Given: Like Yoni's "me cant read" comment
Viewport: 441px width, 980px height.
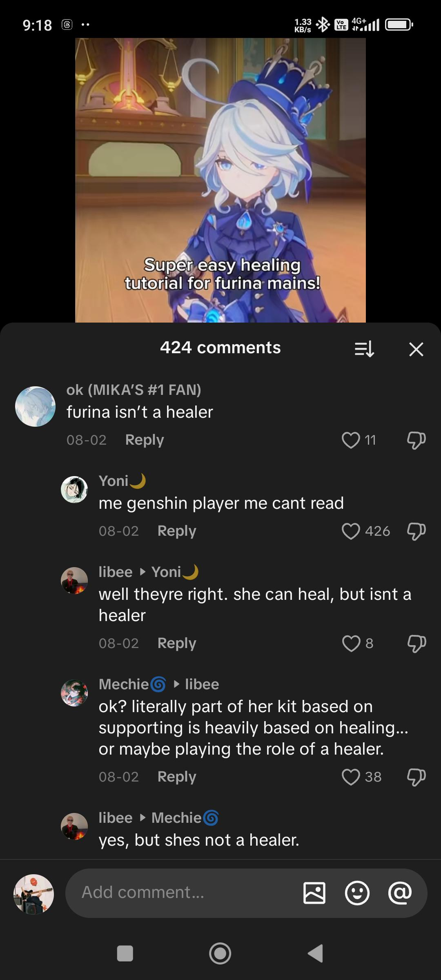Looking at the screenshot, I should click(351, 531).
